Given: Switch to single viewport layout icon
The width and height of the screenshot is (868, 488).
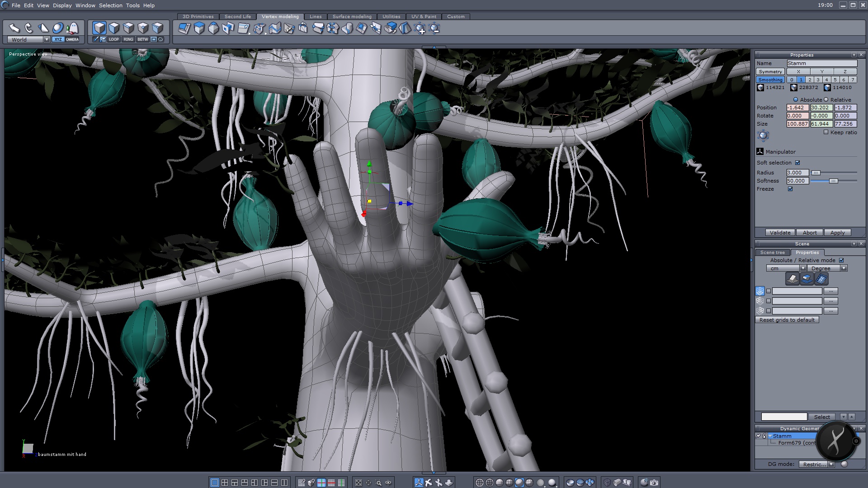Looking at the screenshot, I should 215,483.
